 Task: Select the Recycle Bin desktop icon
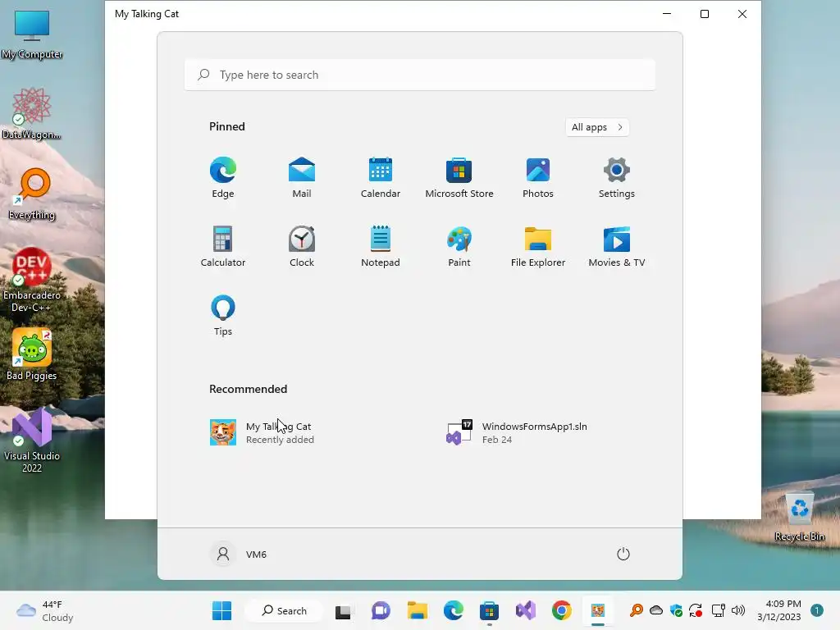pyautogui.click(x=799, y=517)
